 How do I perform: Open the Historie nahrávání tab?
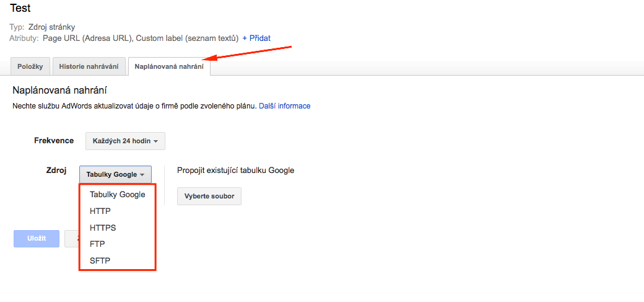coord(89,66)
